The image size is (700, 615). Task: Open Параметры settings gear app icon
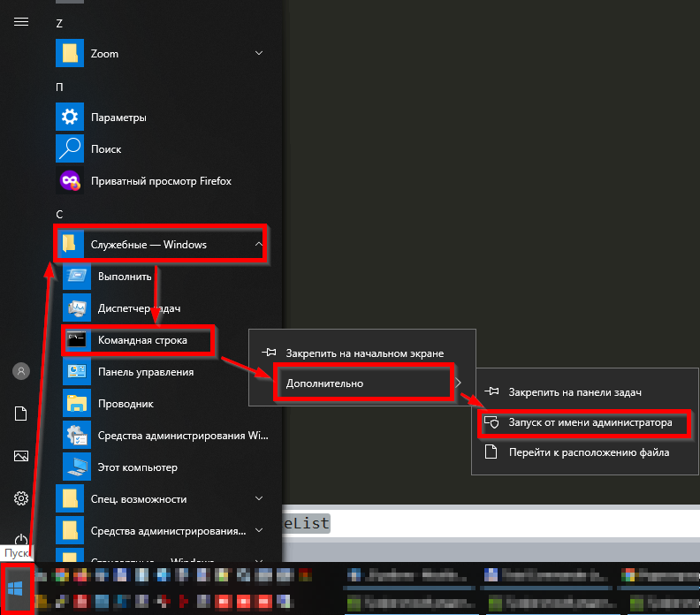pyautogui.click(x=70, y=117)
